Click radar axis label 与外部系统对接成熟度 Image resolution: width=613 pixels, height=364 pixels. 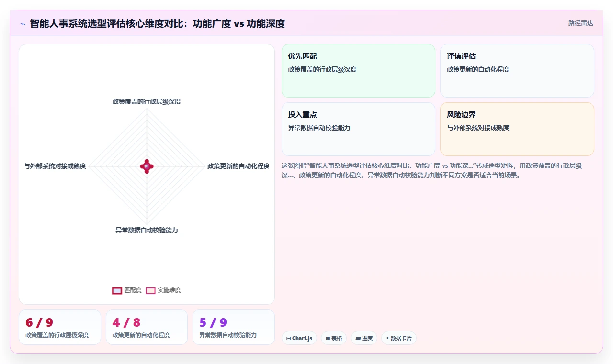[x=55, y=166]
